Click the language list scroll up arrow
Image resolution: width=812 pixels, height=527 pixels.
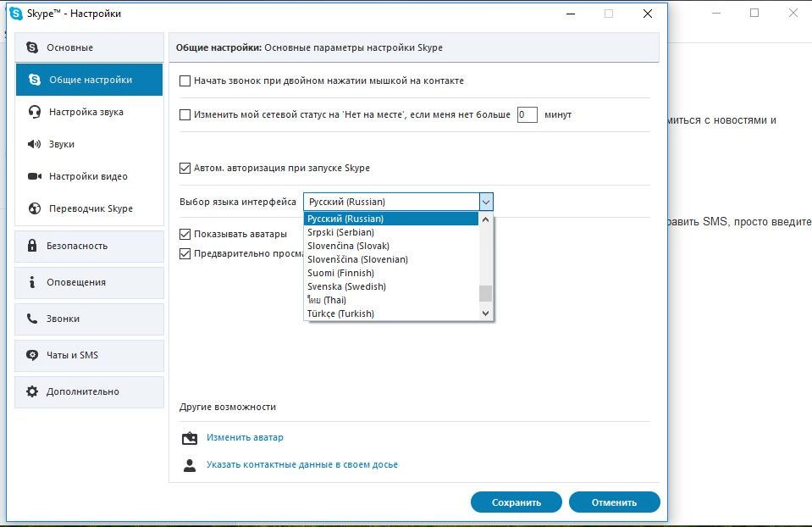pyautogui.click(x=485, y=219)
